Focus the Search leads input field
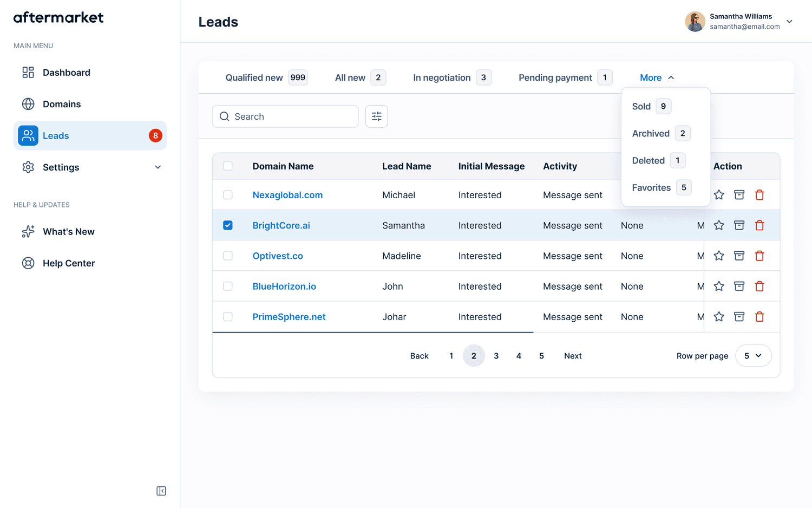Screen dimensions: 812x508 tap(285, 116)
